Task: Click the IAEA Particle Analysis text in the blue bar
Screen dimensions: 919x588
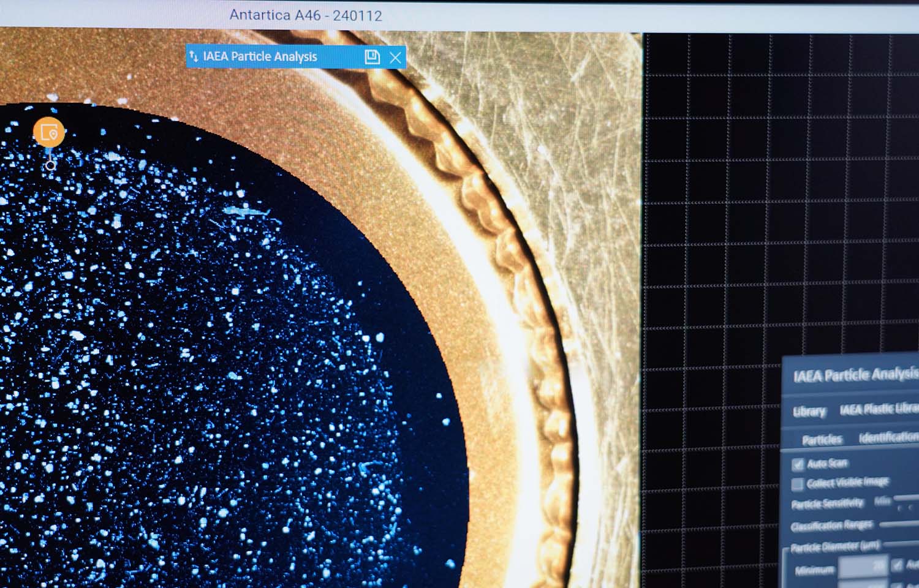Action: coord(260,56)
